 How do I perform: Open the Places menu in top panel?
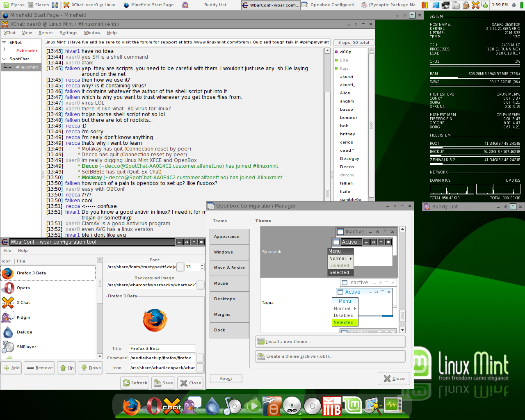pyautogui.click(x=38, y=5)
